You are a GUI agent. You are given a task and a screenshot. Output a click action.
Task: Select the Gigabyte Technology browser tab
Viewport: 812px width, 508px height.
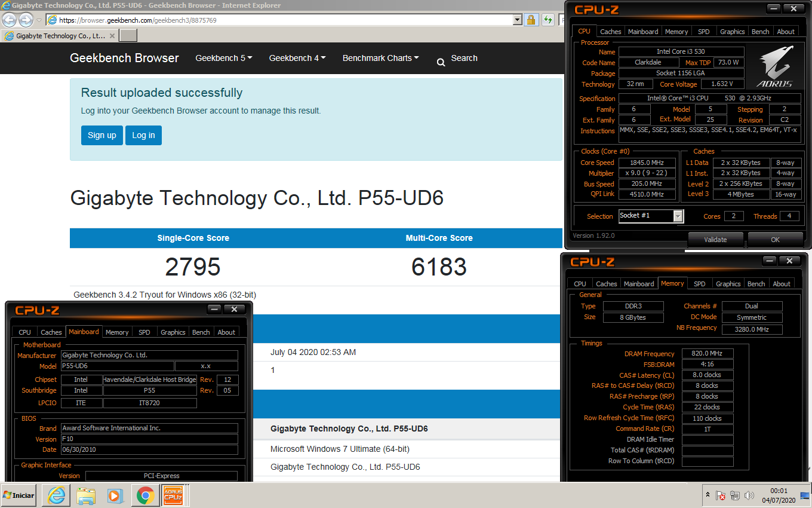60,36
